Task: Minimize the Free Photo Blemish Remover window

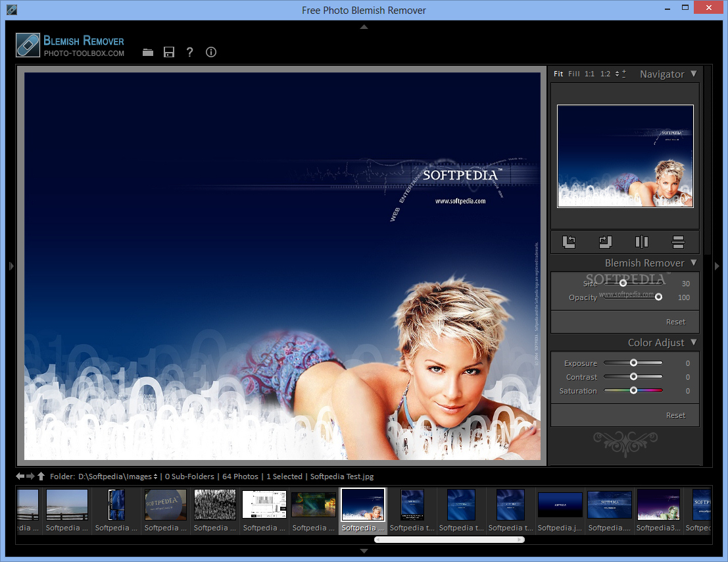Action: 667,9
